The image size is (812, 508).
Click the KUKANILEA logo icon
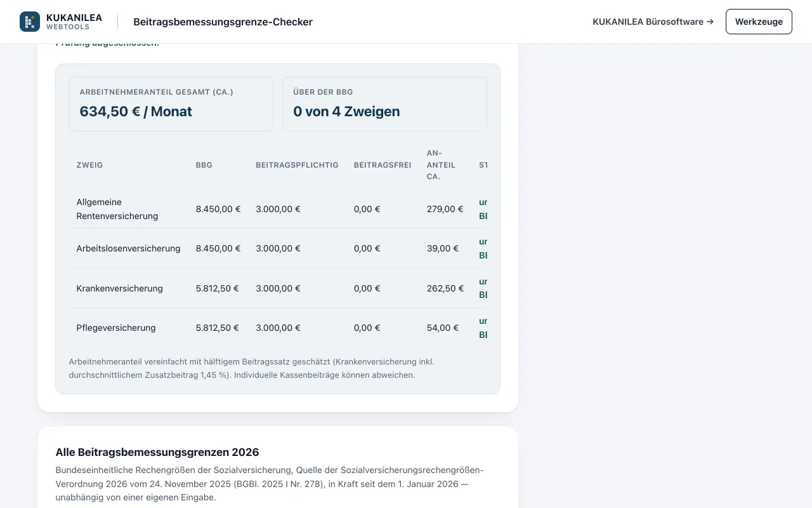tap(30, 22)
